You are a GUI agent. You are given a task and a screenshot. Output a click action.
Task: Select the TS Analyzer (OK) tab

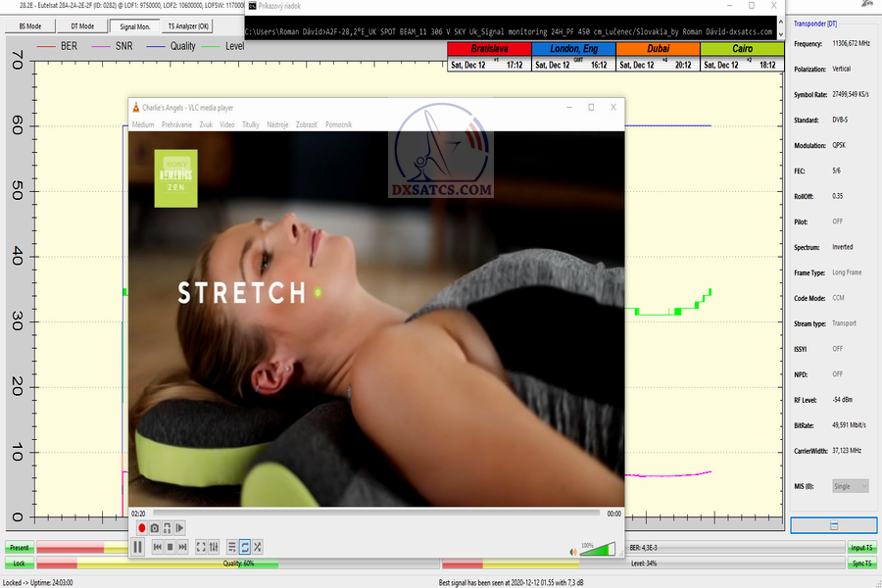pyautogui.click(x=187, y=26)
